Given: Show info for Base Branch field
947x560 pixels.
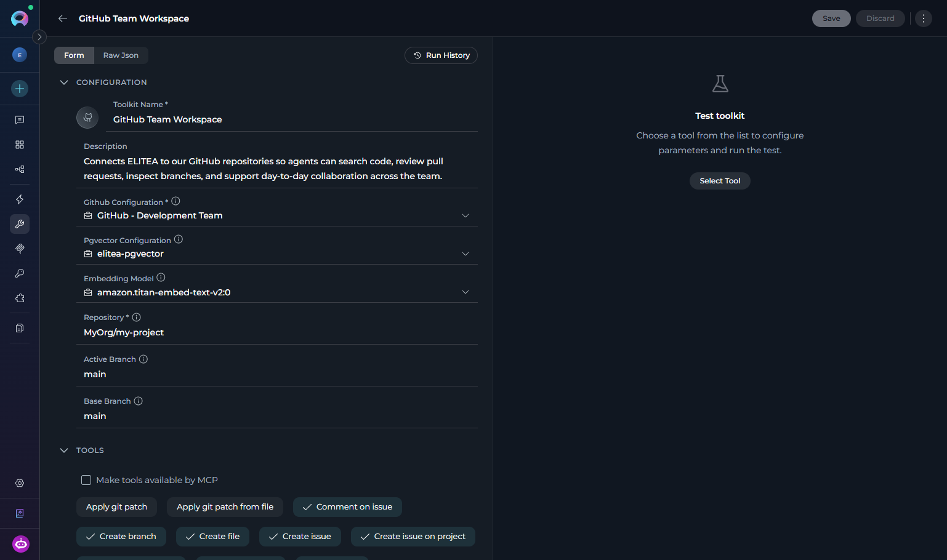Looking at the screenshot, I should 139,401.
